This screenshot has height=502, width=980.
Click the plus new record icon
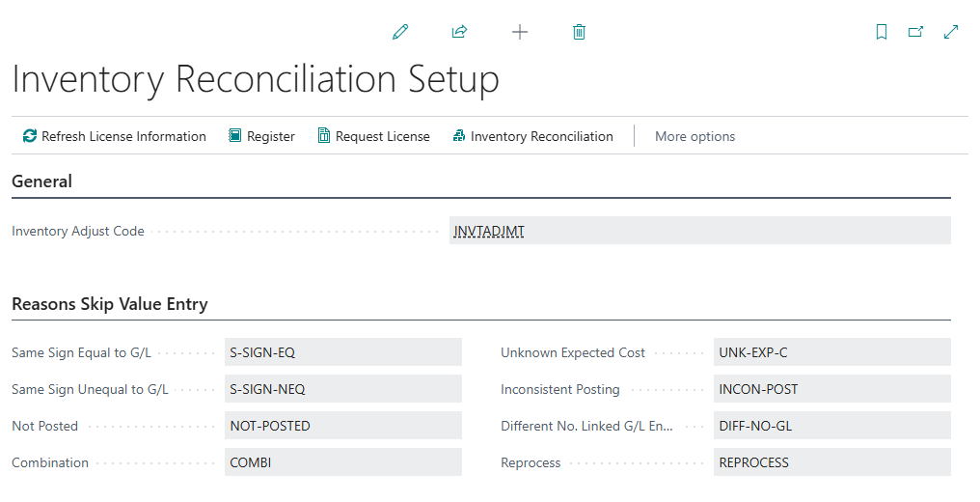pyautogui.click(x=519, y=32)
